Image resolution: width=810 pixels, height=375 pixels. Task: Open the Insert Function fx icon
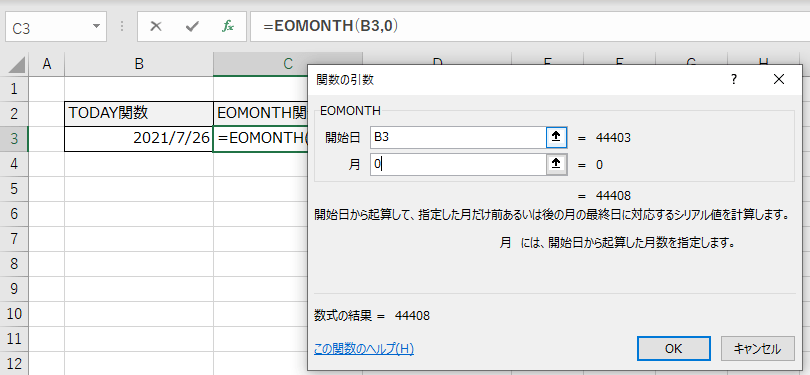coord(228,27)
